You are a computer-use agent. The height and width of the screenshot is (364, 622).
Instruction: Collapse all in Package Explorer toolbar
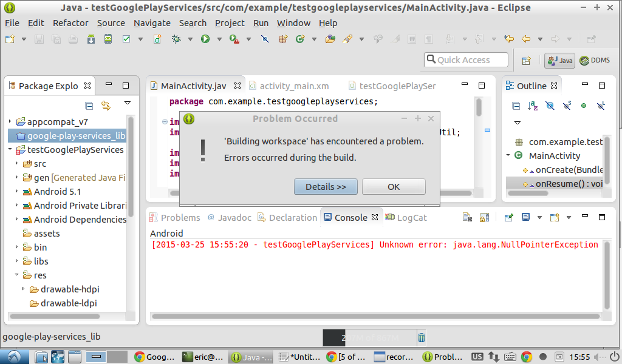[89, 106]
